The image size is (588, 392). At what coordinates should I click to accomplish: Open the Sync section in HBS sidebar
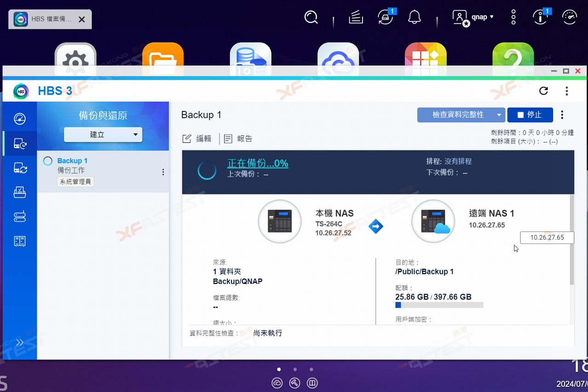click(20, 168)
